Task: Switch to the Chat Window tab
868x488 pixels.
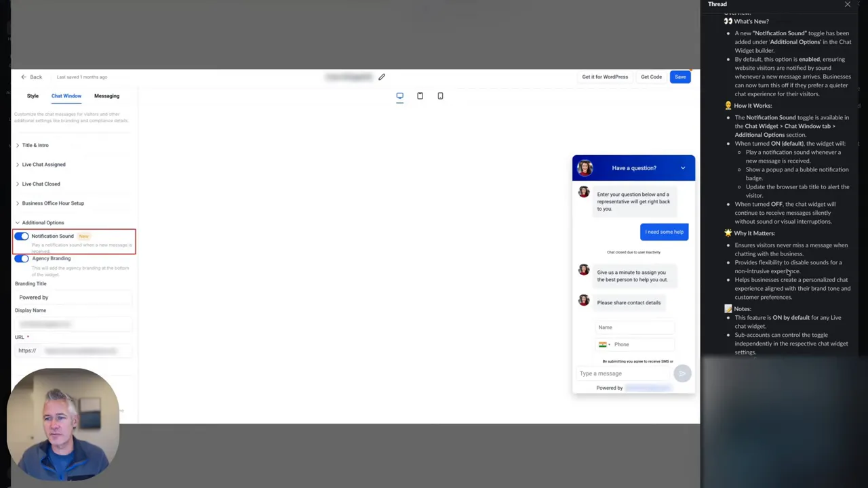Action: (66, 96)
